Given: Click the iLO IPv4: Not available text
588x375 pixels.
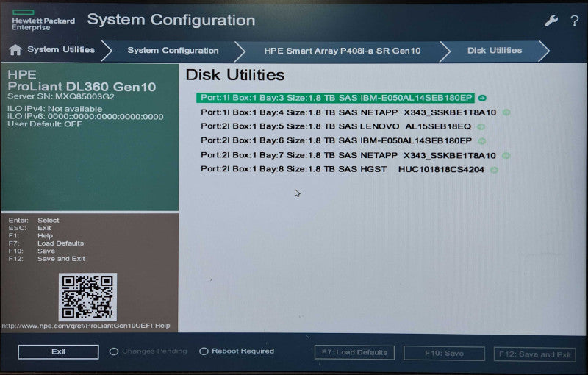Looking at the screenshot, I should coord(54,109).
